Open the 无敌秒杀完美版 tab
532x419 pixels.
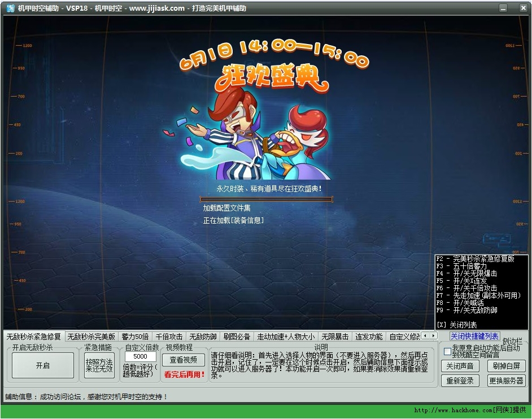[91, 337]
